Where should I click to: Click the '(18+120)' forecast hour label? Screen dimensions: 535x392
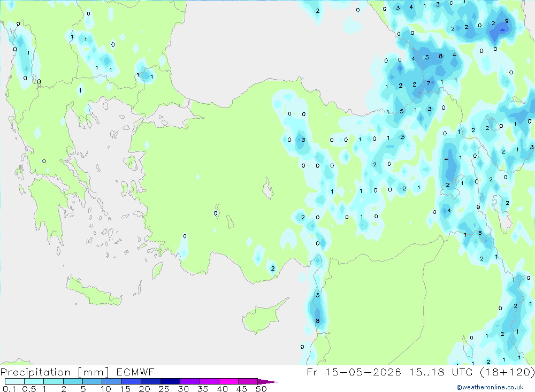[507, 372]
